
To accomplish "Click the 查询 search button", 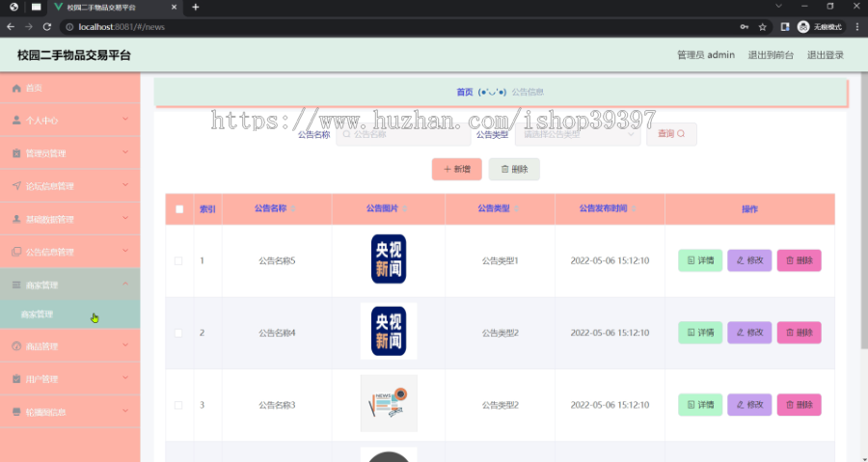I will (x=671, y=134).
